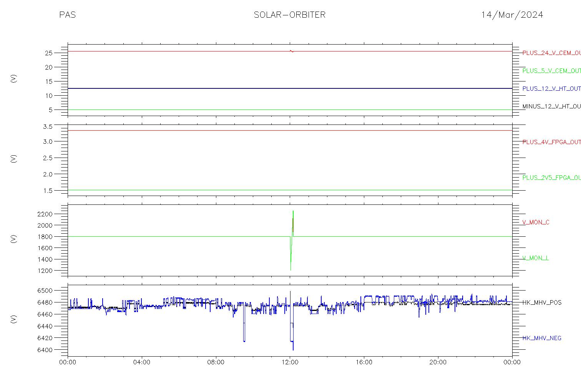
Task: Click the green V_MON_L spike peak near 12:00
Action: (293, 211)
